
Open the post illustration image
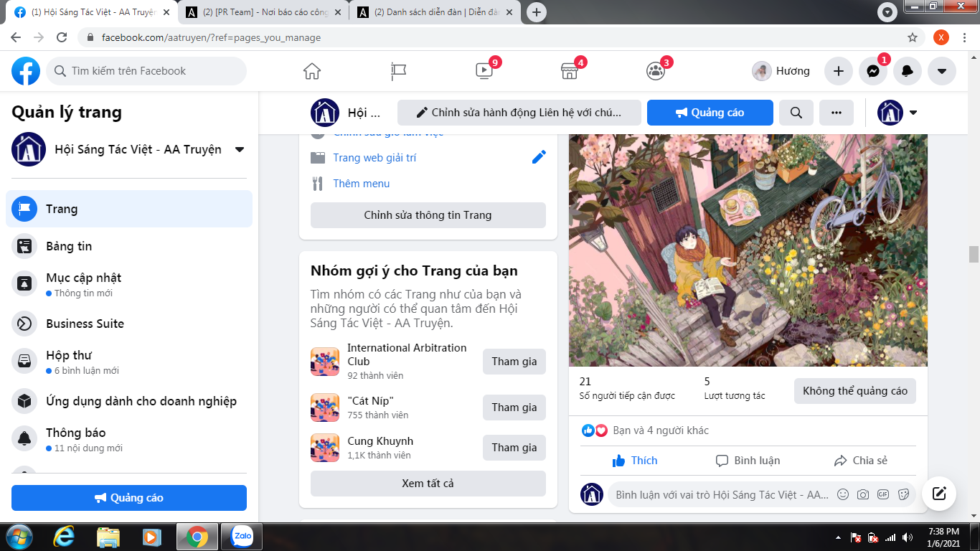coord(748,250)
